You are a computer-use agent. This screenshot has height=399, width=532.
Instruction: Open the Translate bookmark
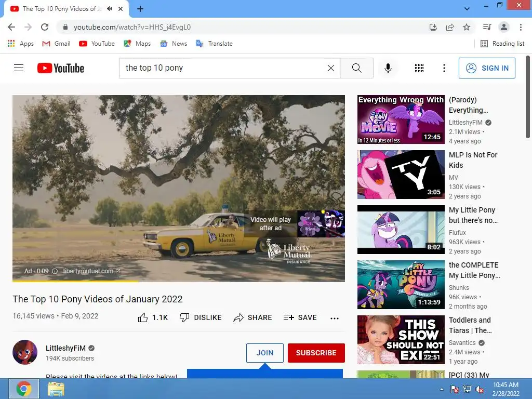pos(215,44)
